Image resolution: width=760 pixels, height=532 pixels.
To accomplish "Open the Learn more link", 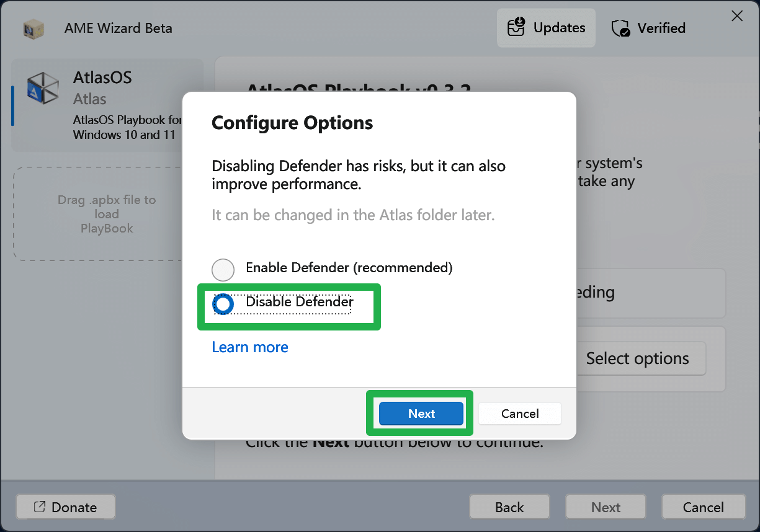I will click(x=250, y=347).
